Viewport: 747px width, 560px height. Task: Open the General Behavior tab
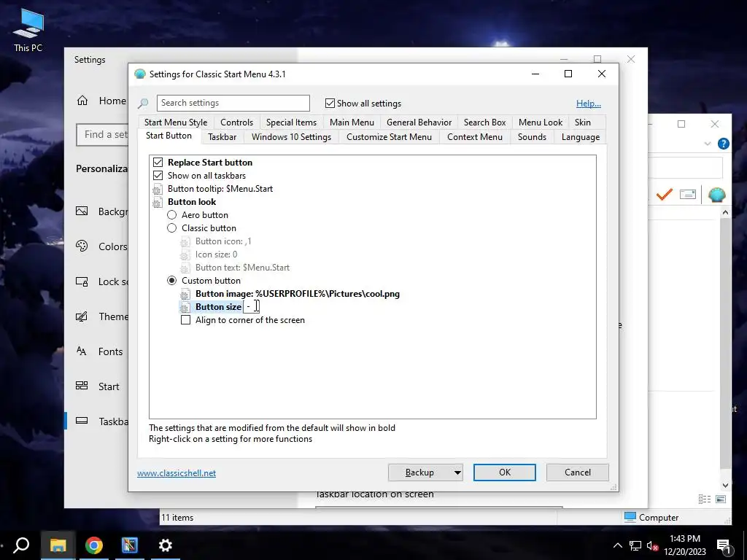coord(419,122)
